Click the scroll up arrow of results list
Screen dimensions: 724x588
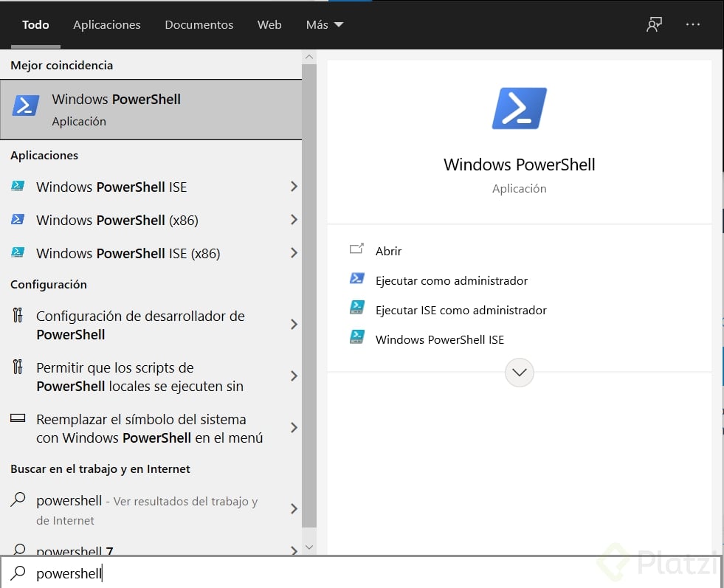tap(309, 58)
